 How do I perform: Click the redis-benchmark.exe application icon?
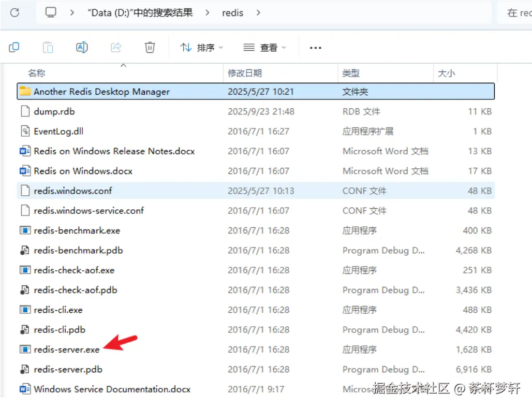pyautogui.click(x=25, y=230)
